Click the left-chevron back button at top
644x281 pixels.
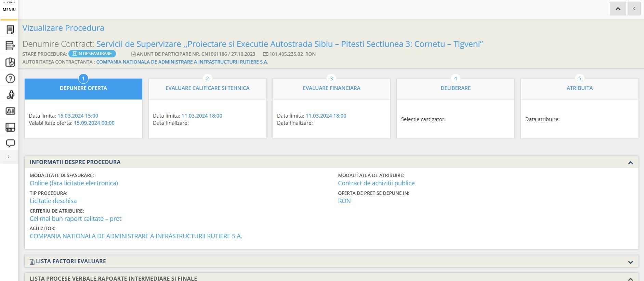click(x=634, y=9)
